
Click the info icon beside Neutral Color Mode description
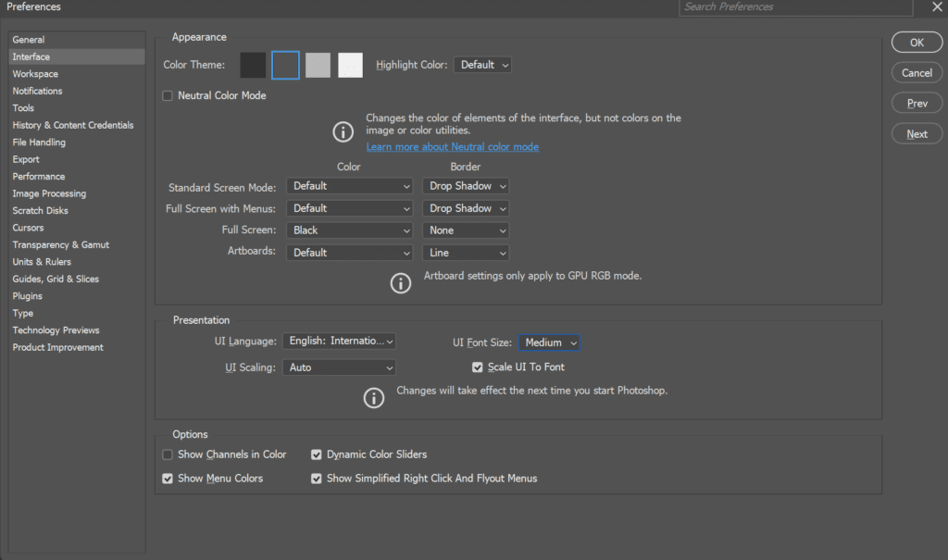click(343, 131)
